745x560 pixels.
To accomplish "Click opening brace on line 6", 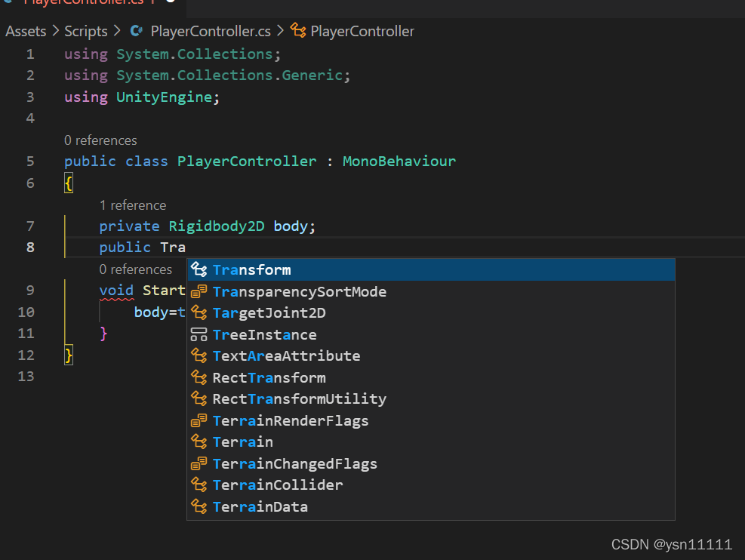I will point(69,183).
